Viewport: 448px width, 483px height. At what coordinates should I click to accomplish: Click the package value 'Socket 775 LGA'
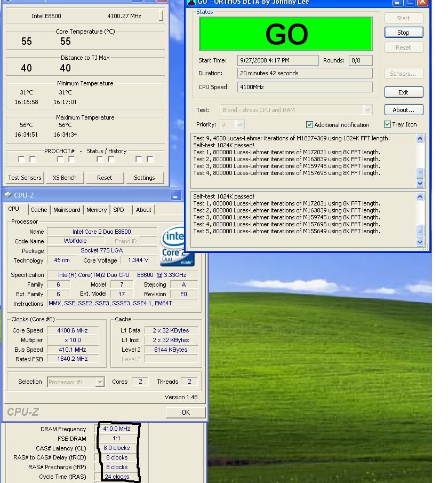[102, 250]
